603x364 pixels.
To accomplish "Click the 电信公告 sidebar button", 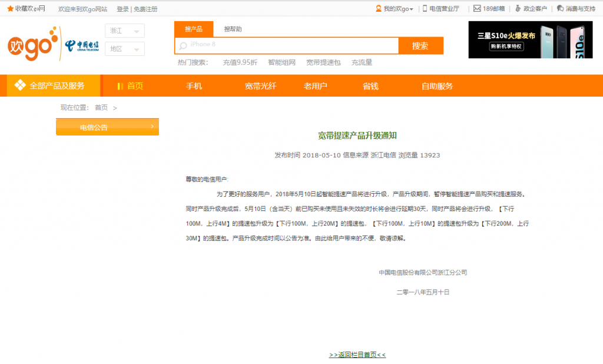I will [x=107, y=127].
